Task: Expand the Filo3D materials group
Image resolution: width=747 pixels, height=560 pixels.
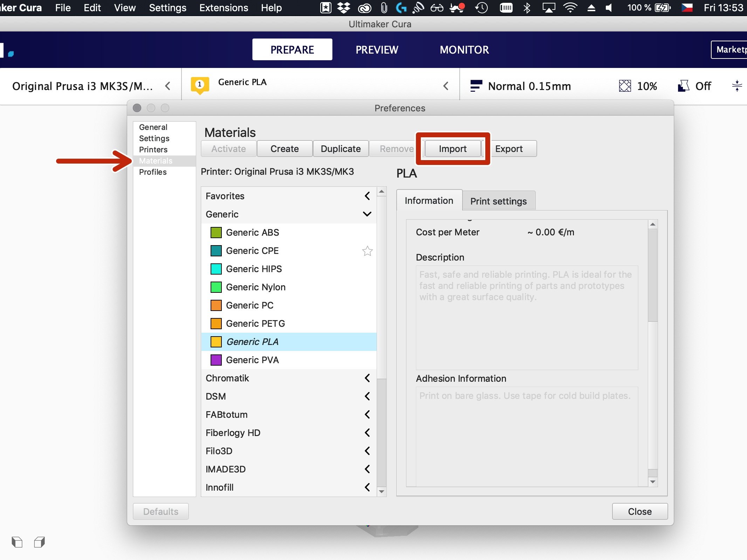Action: [x=367, y=451]
